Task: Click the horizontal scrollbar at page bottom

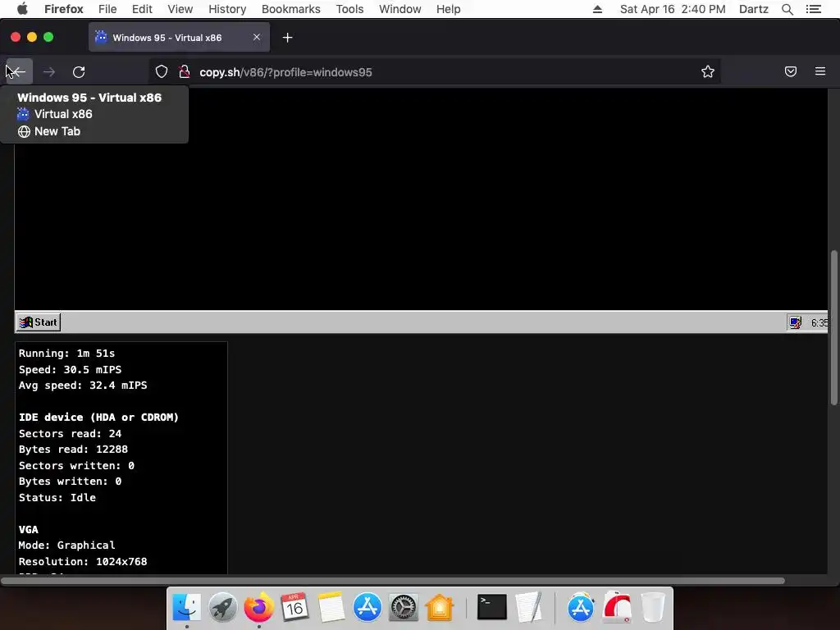Action: [392, 581]
